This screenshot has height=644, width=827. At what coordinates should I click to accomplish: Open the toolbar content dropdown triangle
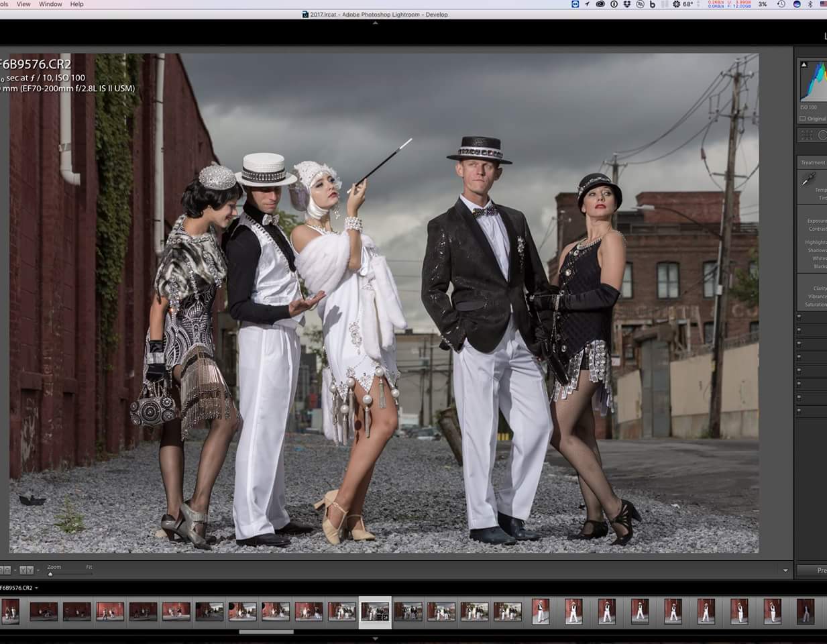coord(785,571)
